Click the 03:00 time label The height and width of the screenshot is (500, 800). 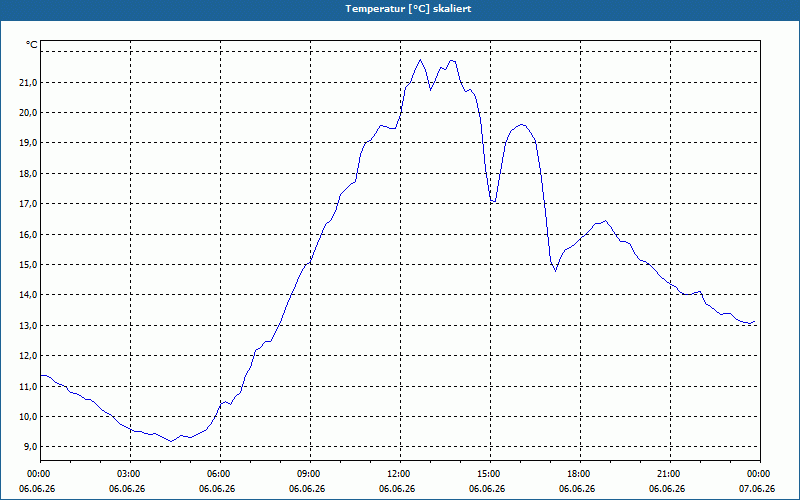[x=131, y=474]
